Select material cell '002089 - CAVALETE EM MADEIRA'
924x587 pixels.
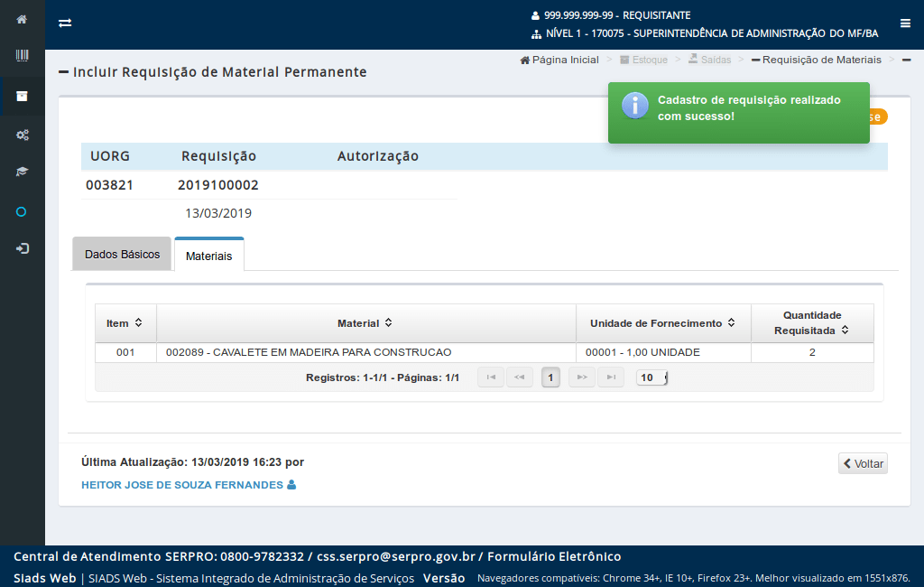click(x=366, y=352)
